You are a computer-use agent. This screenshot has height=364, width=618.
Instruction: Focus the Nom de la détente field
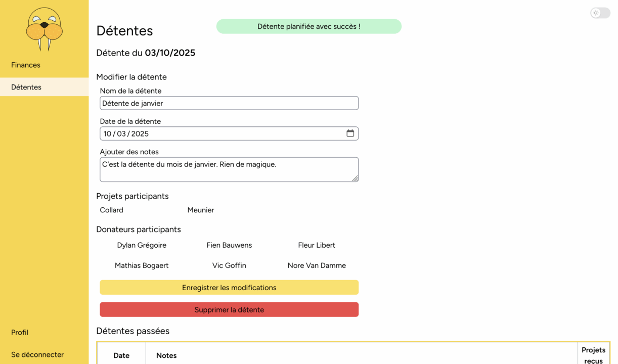[x=229, y=103]
